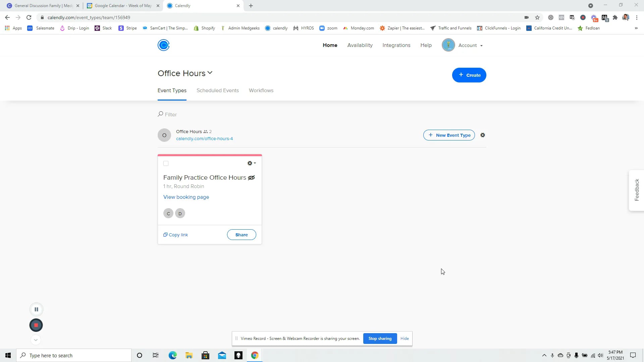The width and height of the screenshot is (644, 362).
Task: Open View booking page link
Action: tap(186, 197)
